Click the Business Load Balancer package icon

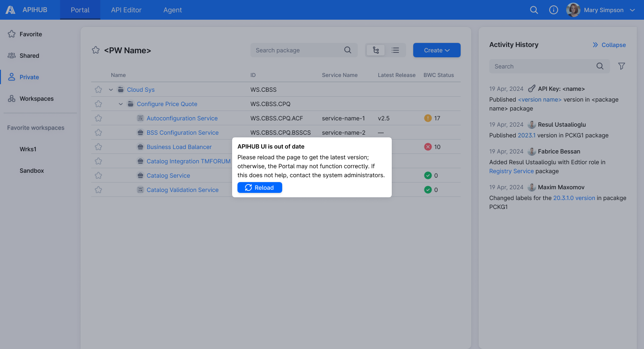(x=140, y=147)
